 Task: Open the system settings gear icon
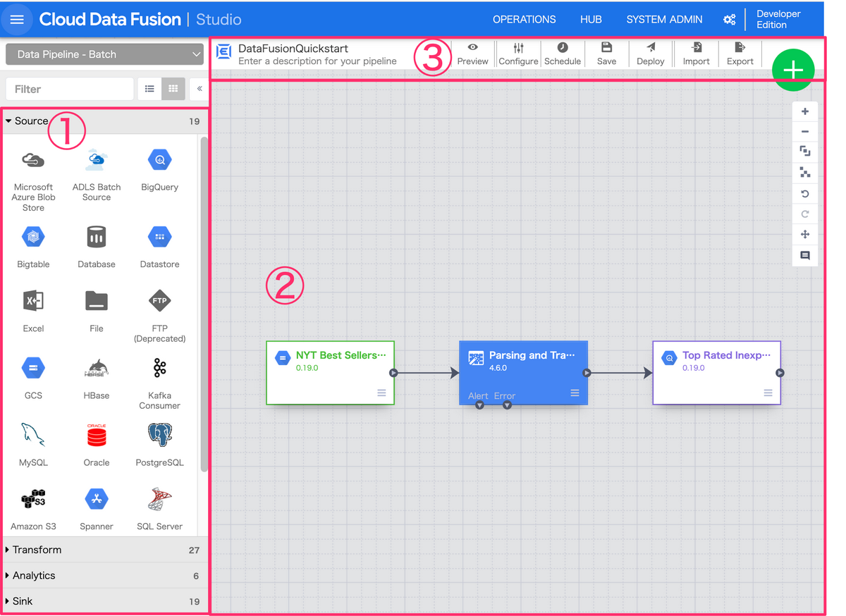tap(730, 20)
